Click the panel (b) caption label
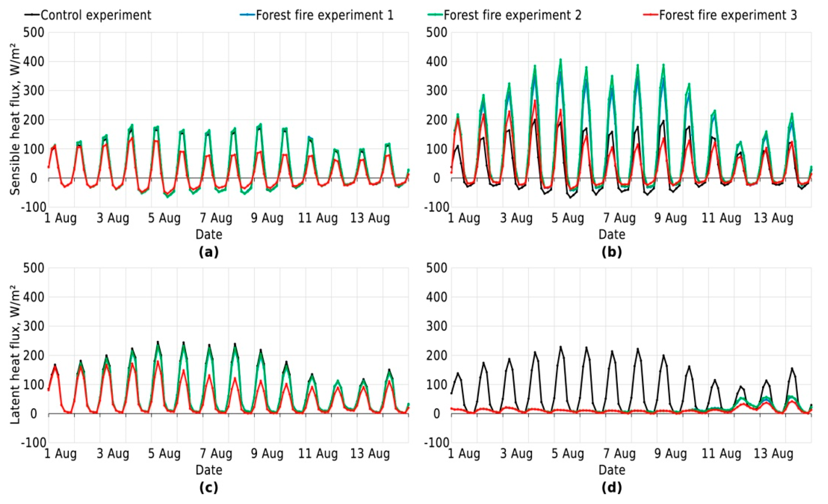The image size is (828, 504). coord(612,252)
